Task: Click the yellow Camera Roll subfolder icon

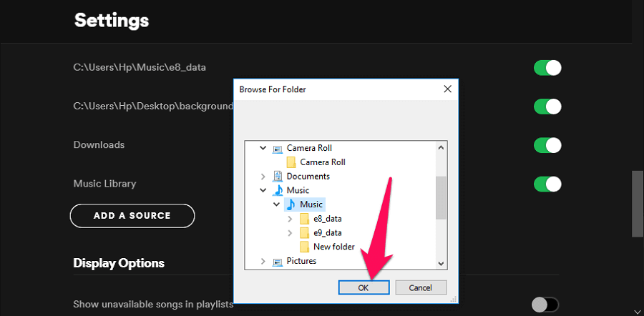Action: (291, 162)
